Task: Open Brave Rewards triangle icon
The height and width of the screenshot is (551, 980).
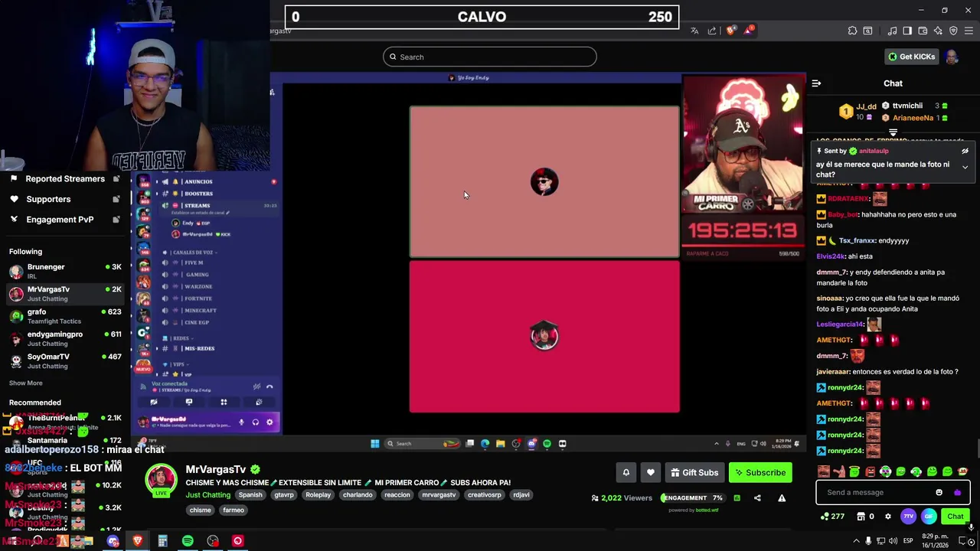Action: pyautogui.click(x=749, y=31)
